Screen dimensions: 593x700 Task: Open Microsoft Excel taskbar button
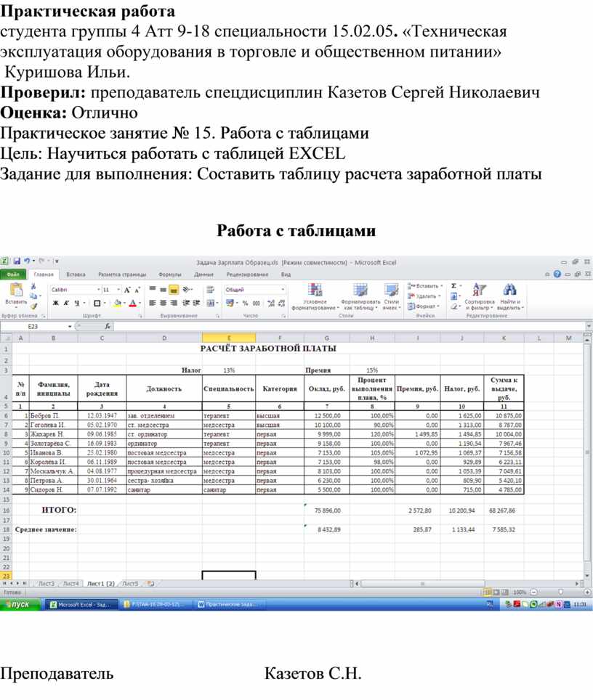click(x=82, y=604)
